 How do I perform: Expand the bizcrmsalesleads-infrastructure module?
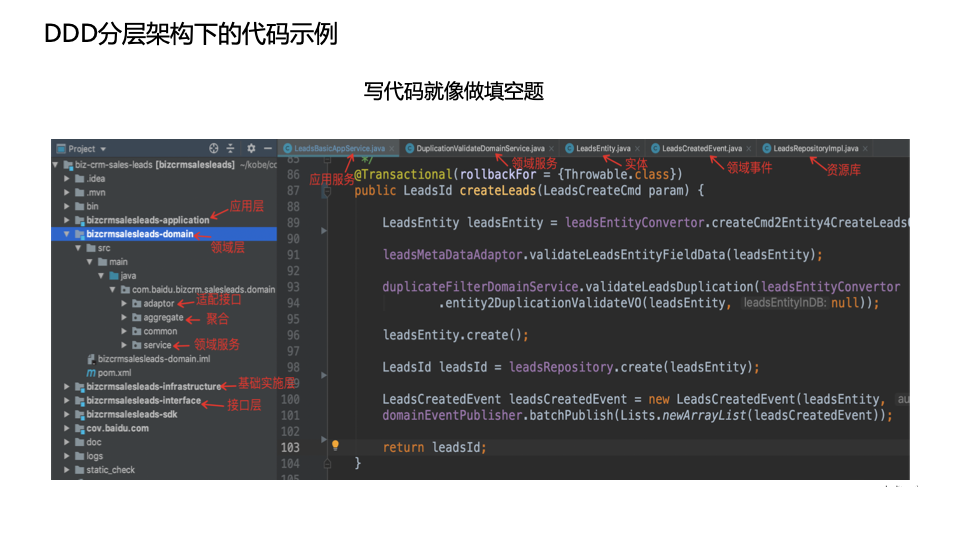67,387
